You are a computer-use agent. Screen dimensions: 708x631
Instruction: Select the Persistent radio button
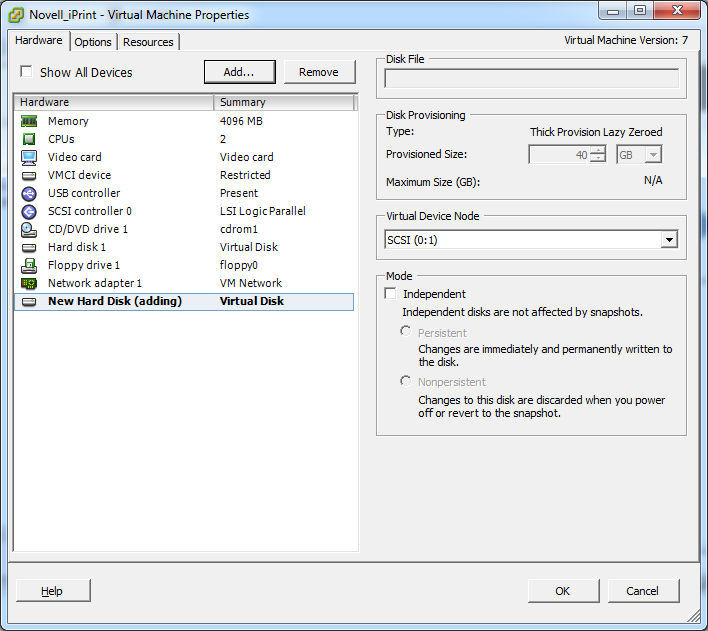405,331
